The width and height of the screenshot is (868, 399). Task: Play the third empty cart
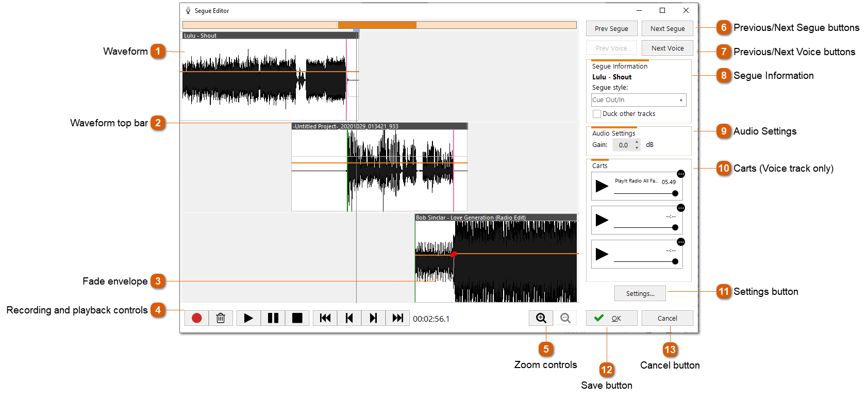point(602,254)
